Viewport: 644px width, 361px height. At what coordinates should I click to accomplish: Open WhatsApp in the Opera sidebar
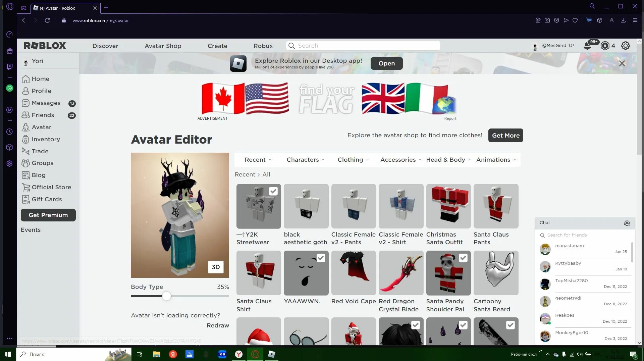9,88
